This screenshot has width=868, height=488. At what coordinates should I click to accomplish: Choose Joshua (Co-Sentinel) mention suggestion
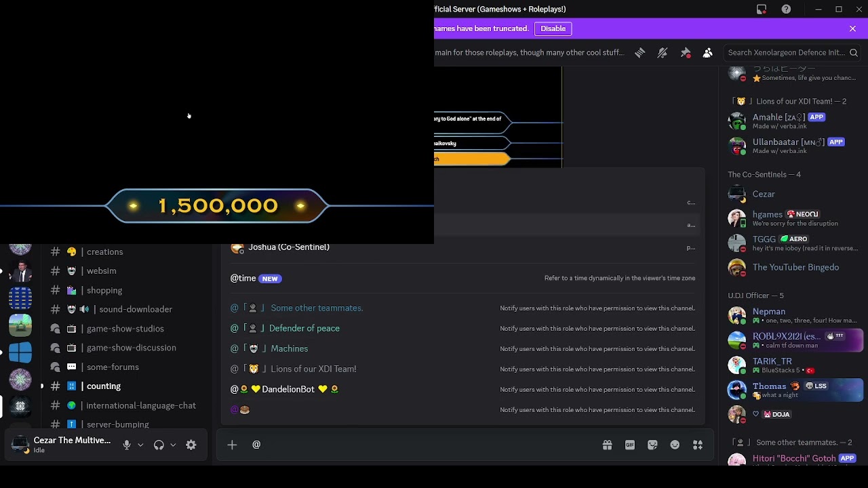pyautogui.click(x=463, y=248)
